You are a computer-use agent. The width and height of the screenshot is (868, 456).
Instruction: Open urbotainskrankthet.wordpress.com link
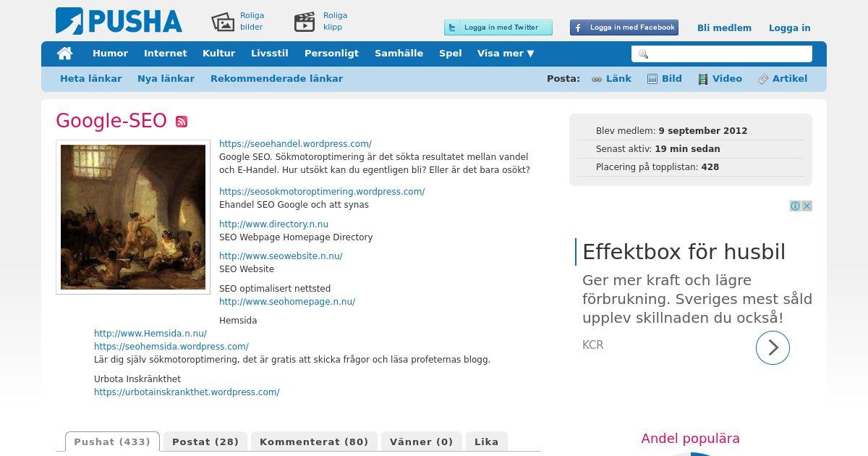(x=187, y=392)
